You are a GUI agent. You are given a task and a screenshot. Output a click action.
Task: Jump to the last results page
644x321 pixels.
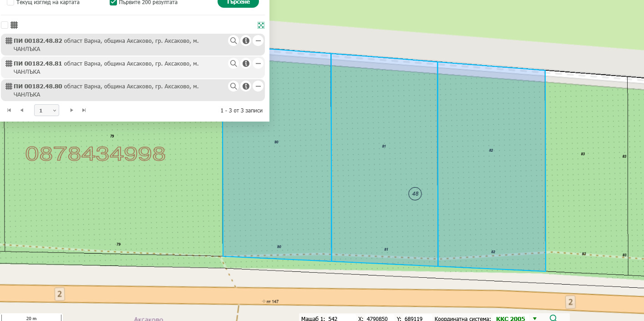(84, 110)
